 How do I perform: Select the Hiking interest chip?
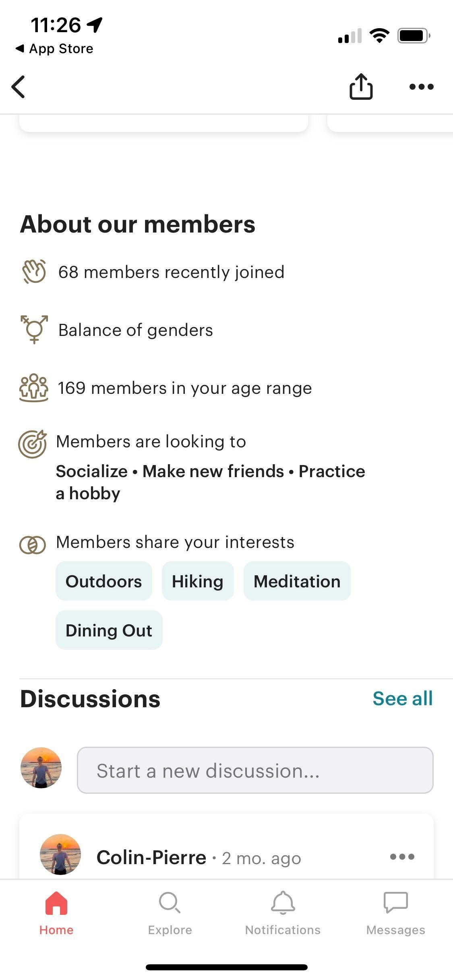click(x=198, y=581)
